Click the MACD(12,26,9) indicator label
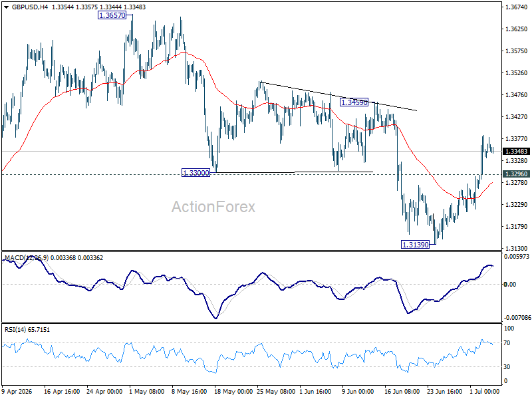This screenshot has height=399, width=532. [x=27, y=258]
